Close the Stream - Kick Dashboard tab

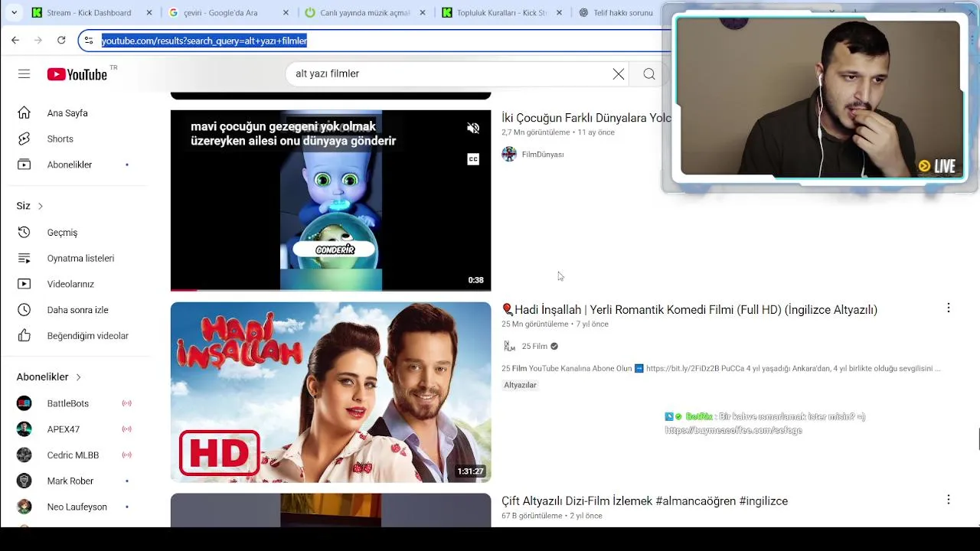click(x=149, y=13)
